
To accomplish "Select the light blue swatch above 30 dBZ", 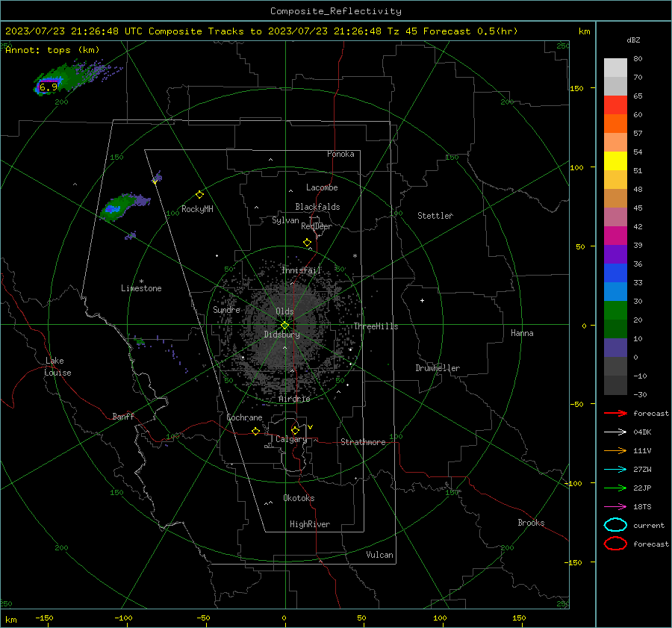I will tap(615, 291).
